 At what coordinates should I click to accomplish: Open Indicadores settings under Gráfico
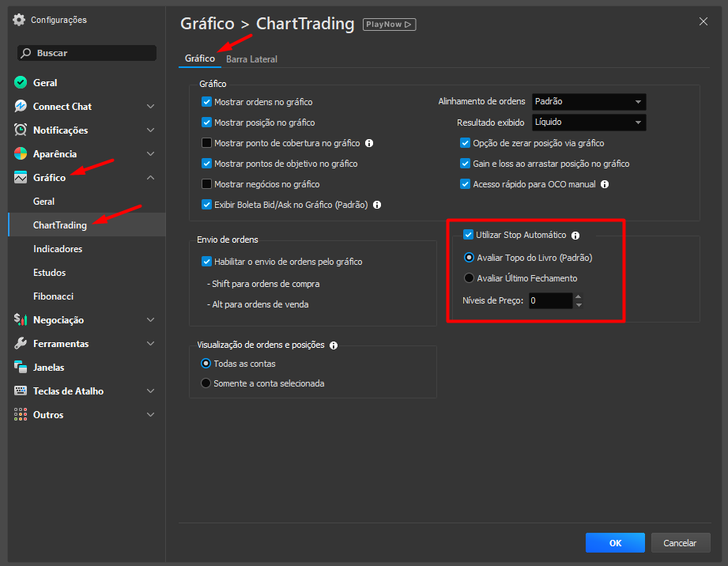click(x=58, y=249)
